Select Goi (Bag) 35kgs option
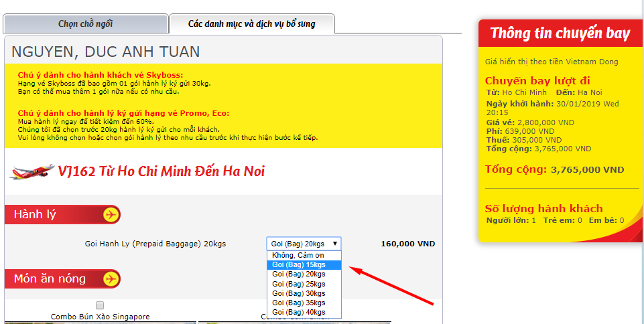 (x=304, y=303)
